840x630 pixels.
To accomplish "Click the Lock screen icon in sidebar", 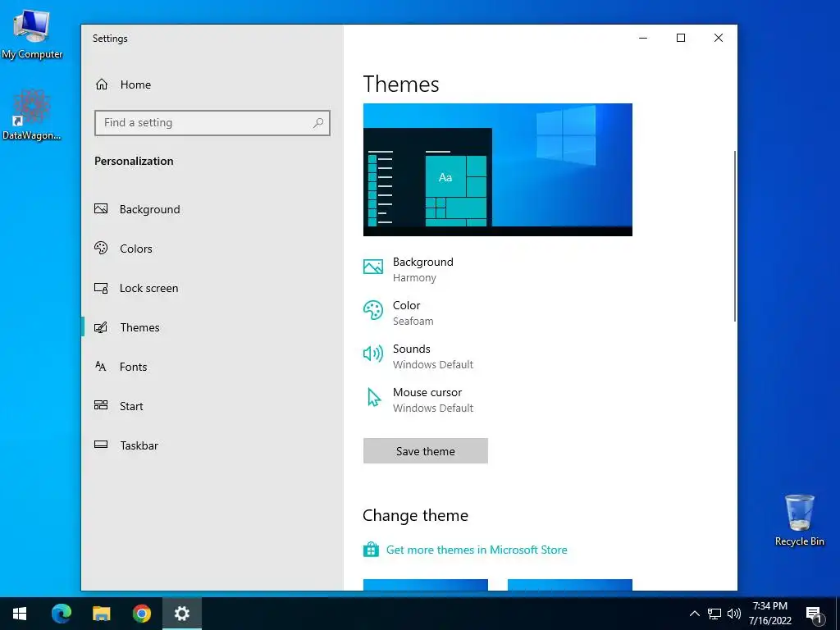I will pyautogui.click(x=101, y=288).
